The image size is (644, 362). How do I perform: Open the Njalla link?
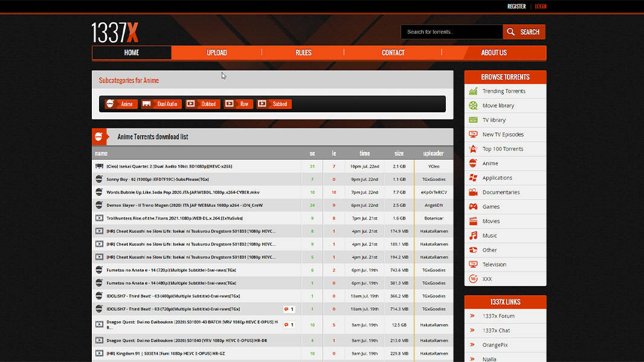point(489,359)
